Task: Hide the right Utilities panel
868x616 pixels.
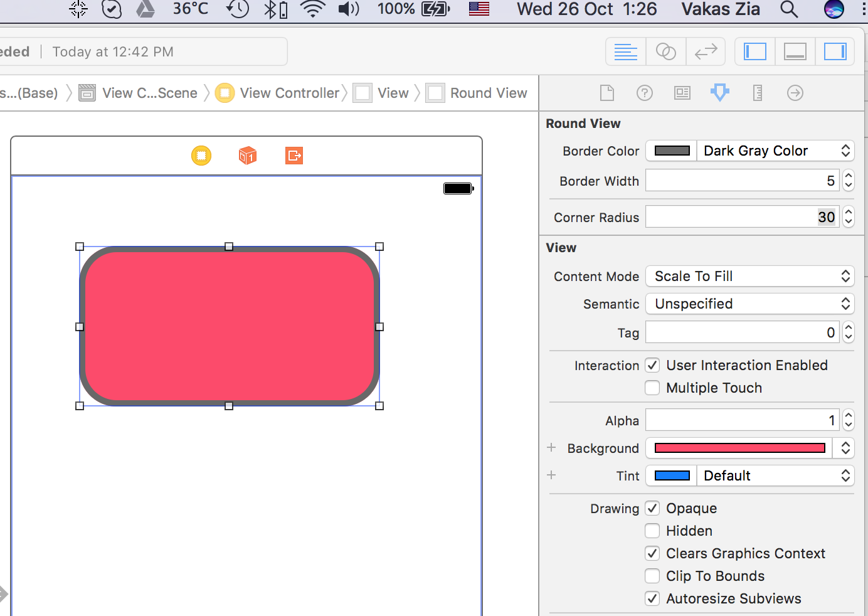Action: 835,51
